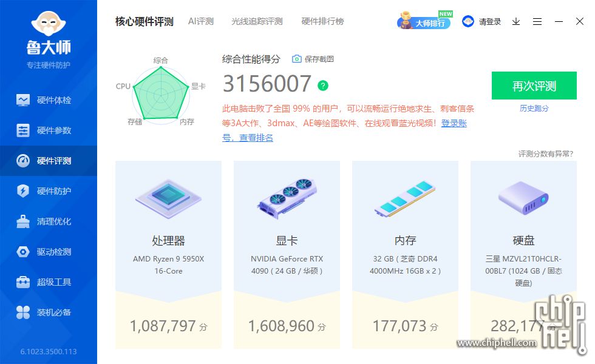
Task: Click the 处理器 CPU chip icon
Action: [x=169, y=199]
